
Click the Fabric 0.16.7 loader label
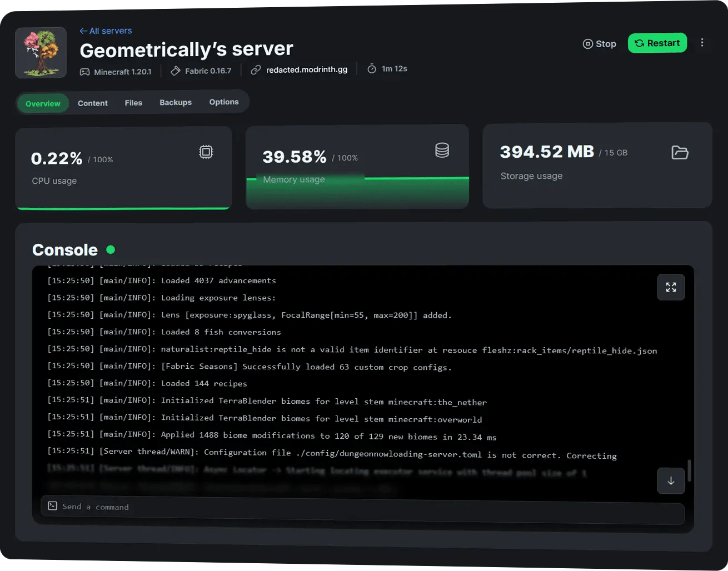[208, 71]
